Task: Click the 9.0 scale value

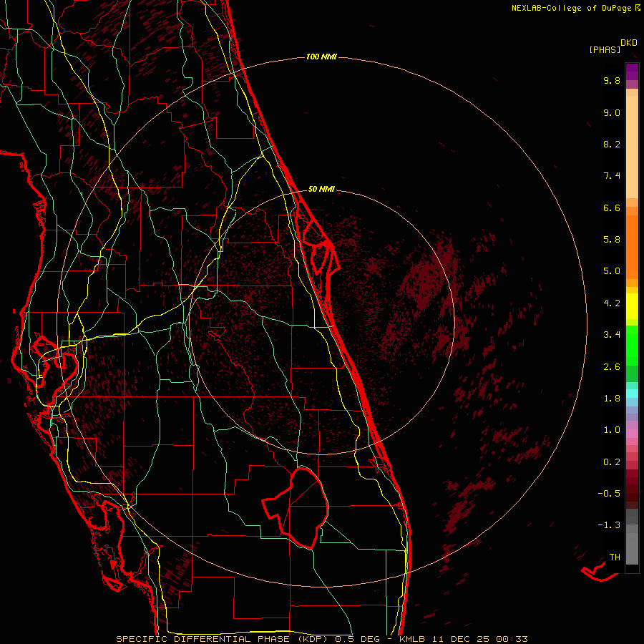Action: [x=612, y=112]
